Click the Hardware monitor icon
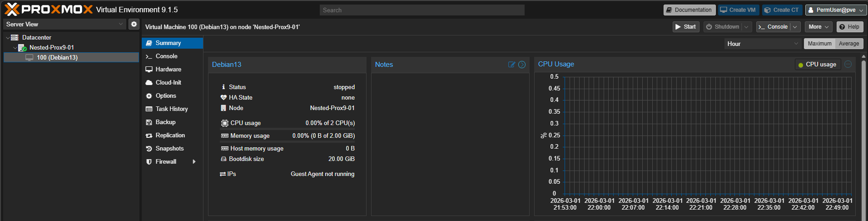 pos(149,70)
